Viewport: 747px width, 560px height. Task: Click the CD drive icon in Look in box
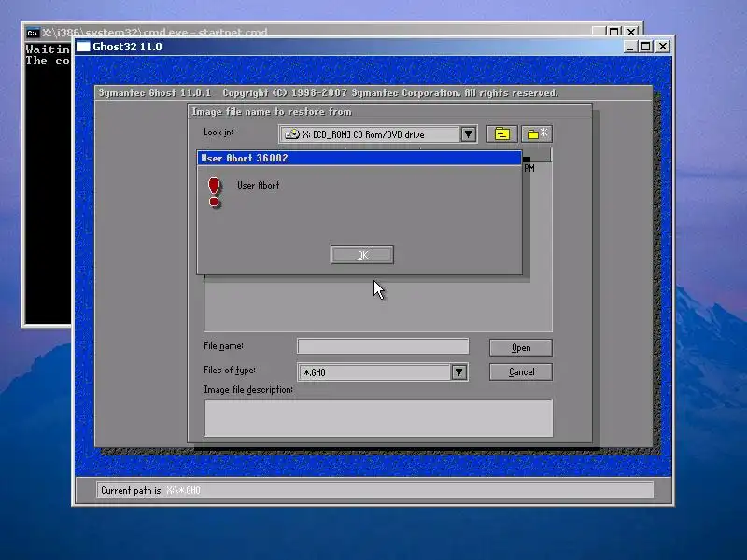click(291, 134)
